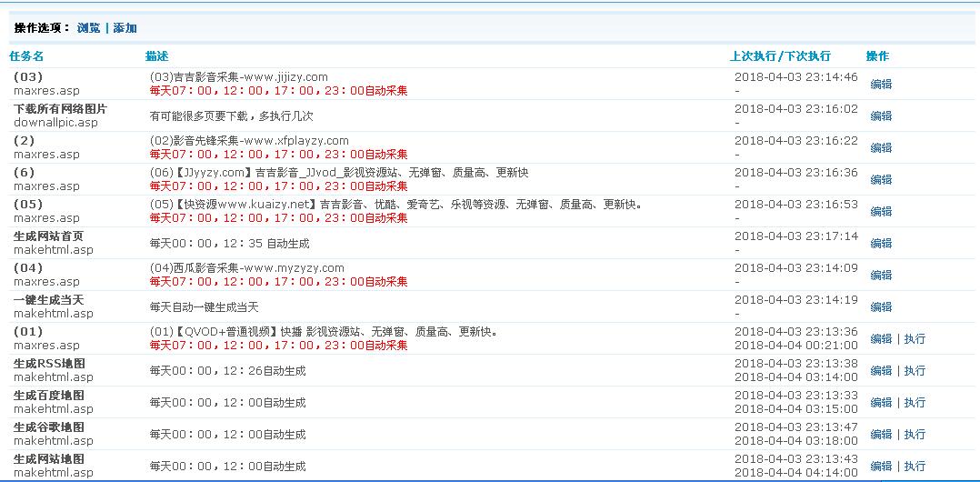Select task name 生成百度地图
Screen dimensions: 980x482
pos(49,396)
